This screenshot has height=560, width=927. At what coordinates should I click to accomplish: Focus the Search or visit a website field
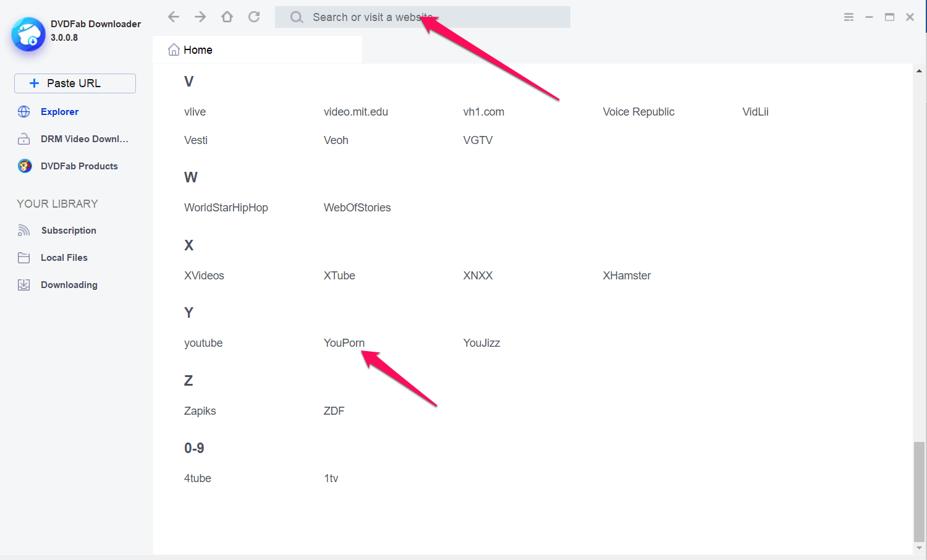(423, 17)
